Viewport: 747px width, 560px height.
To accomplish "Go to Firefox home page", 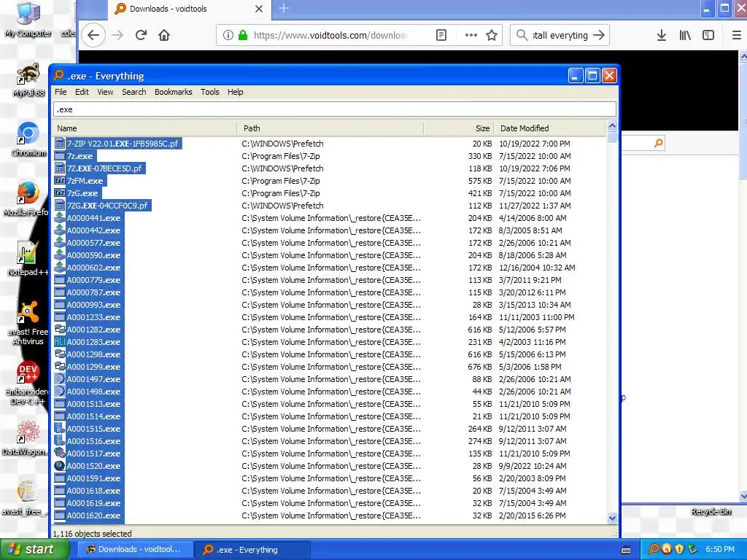I will (x=164, y=35).
